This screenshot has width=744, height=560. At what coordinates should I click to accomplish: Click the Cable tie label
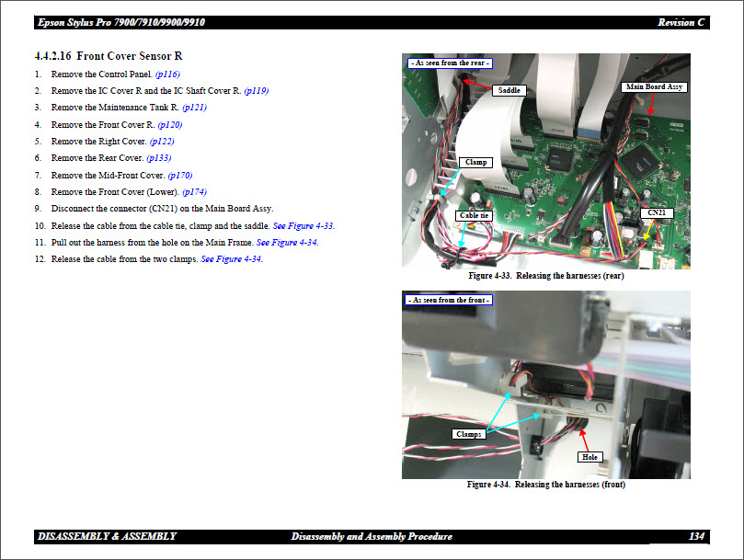tap(475, 216)
